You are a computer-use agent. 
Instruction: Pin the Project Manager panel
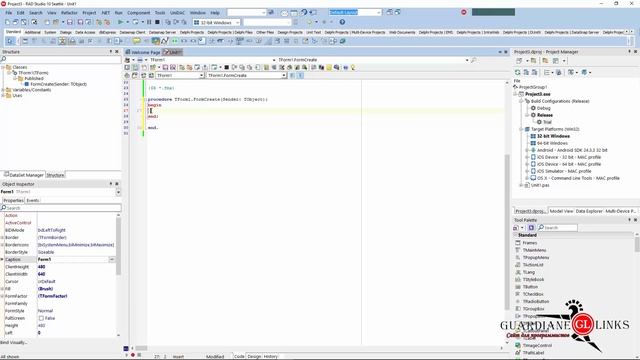point(629,52)
